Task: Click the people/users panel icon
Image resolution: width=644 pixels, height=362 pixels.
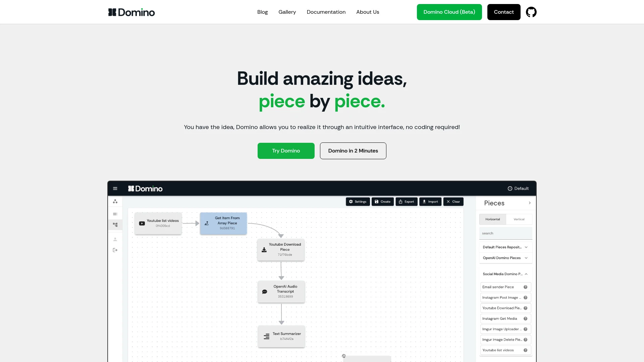Action: click(x=115, y=240)
